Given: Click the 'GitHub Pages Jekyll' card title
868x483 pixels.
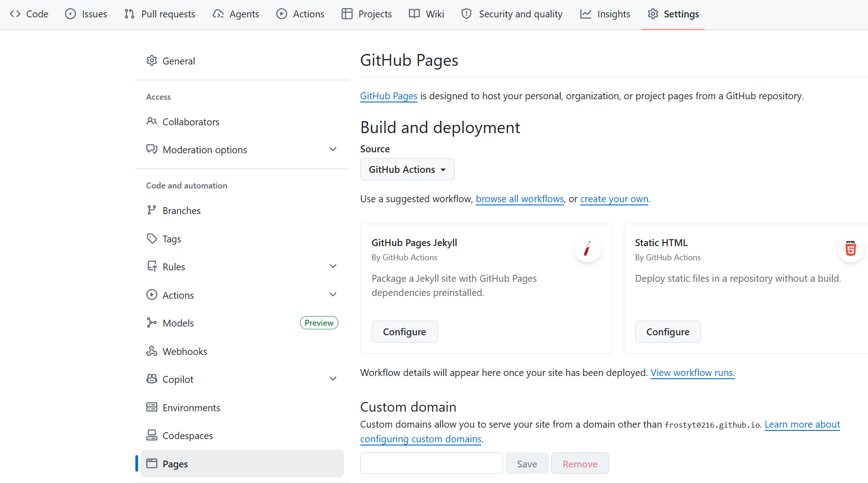Looking at the screenshot, I should pyautogui.click(x=414, y=242).
